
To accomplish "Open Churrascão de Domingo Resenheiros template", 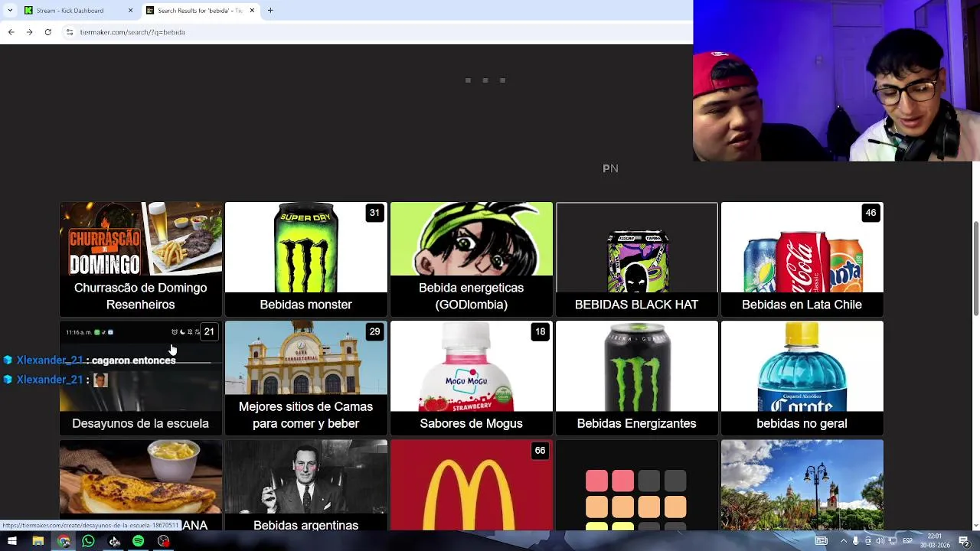I will pyautogui.click(x=141, y=259).
